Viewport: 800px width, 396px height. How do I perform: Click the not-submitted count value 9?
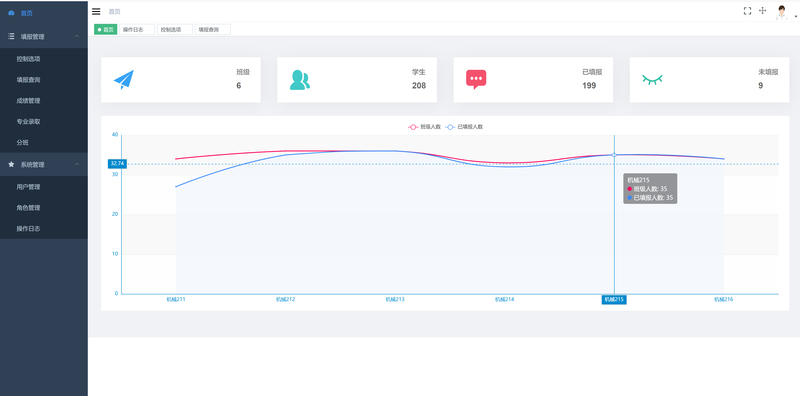(x=760, y=85)
